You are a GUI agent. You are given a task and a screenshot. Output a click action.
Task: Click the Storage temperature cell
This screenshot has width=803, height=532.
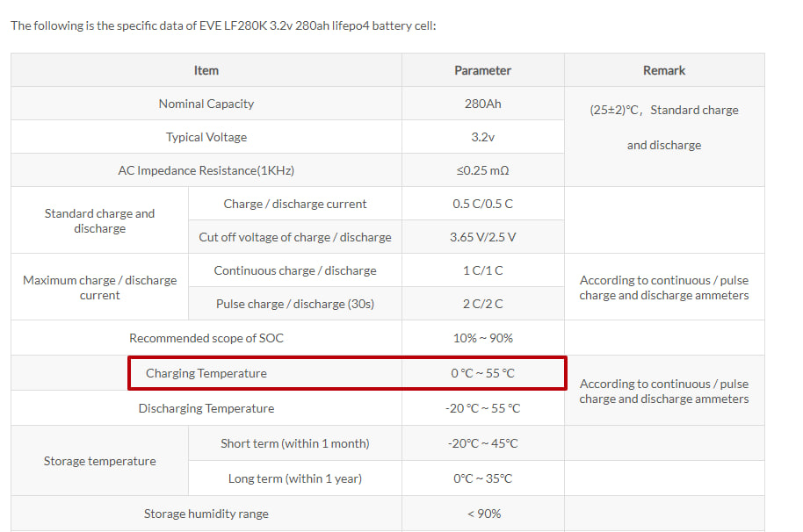click(x=100, y=461)
